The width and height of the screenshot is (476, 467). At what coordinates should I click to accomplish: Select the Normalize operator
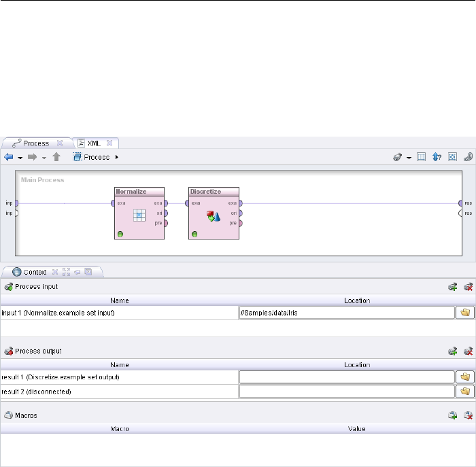[139, 213]
